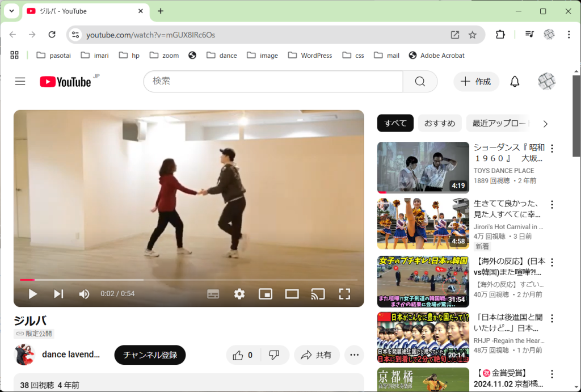Click the magnifier search button
Screen dimensions: 581x392
click(420, 81)
